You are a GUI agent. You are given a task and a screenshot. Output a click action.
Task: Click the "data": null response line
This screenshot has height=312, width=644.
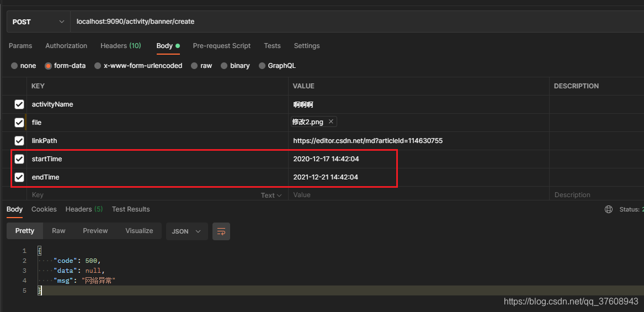79,271
